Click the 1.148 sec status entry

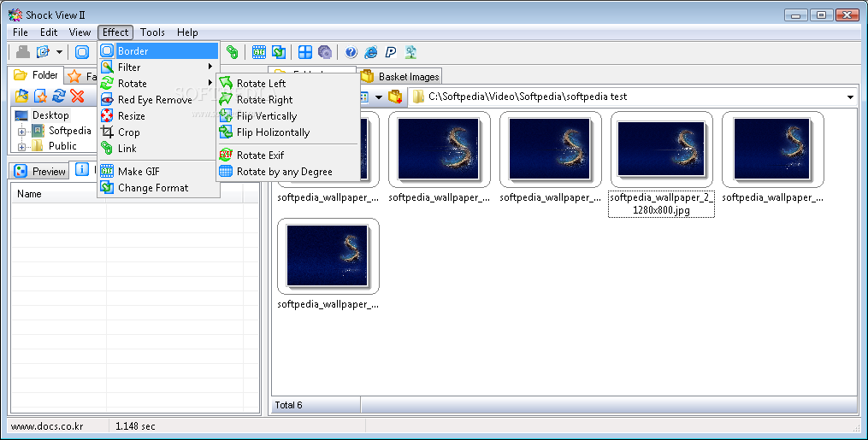[x=135, y=426]
